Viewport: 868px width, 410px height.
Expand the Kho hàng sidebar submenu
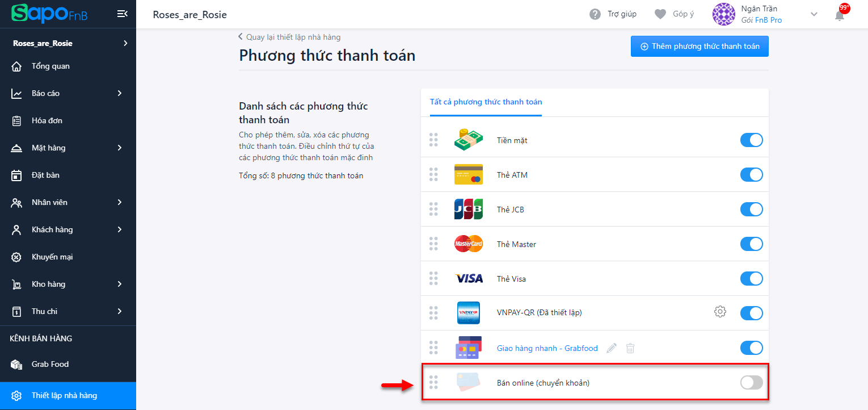(x=119, y=284)
